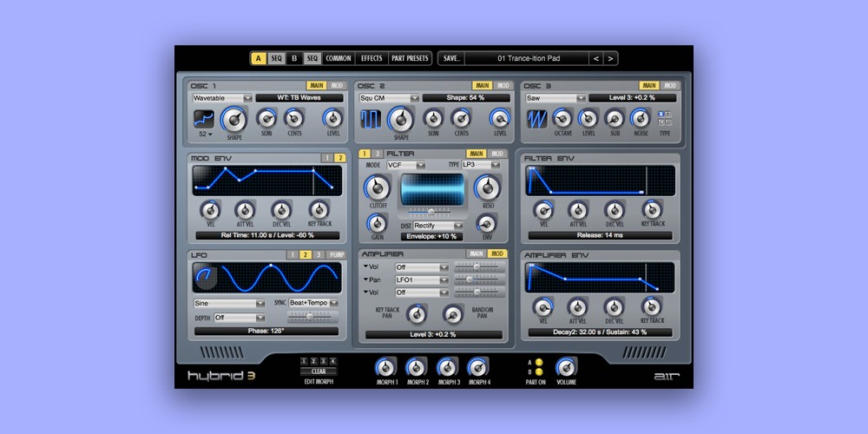The image size is (868, 434).
Task: Click the Filter CUTOFF knob
Action: pos(377,187)
